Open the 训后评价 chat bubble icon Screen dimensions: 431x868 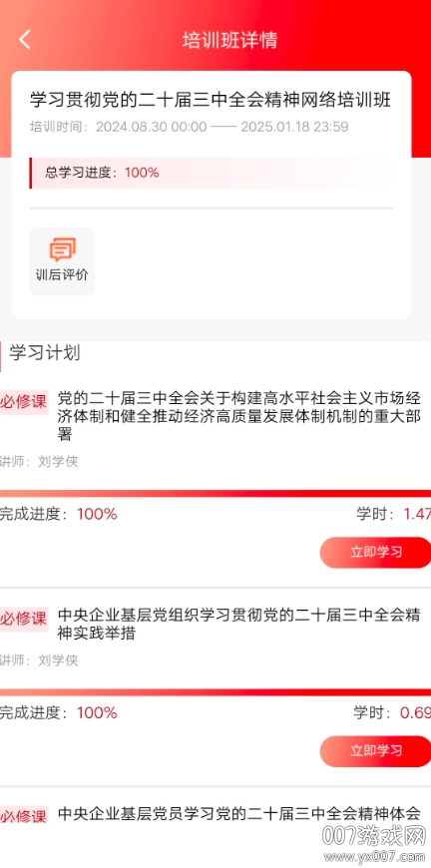(x=63, y=249)
